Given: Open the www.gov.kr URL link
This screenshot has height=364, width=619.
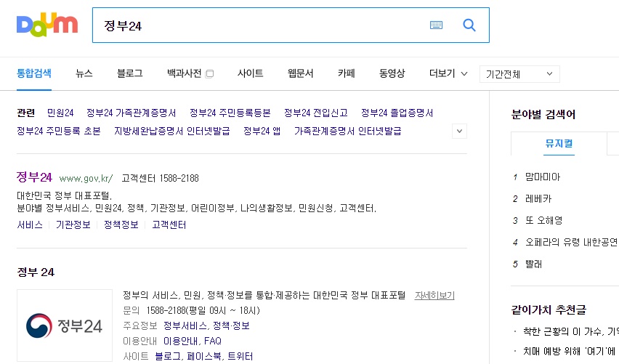Looking at the screenshot, I should point(86,179).
